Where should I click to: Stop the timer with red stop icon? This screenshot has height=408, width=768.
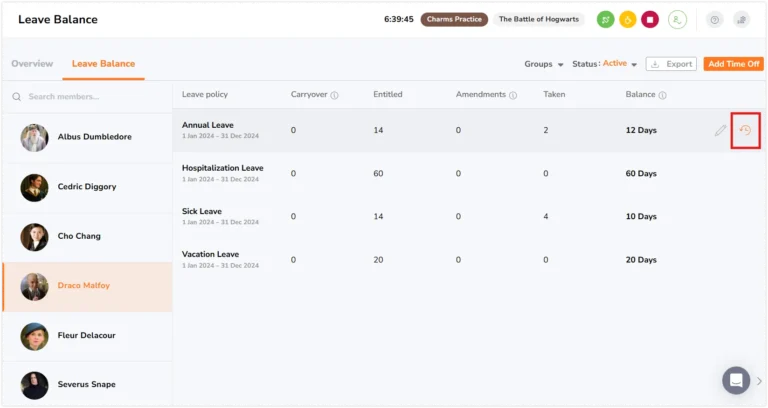pos(650,20)
